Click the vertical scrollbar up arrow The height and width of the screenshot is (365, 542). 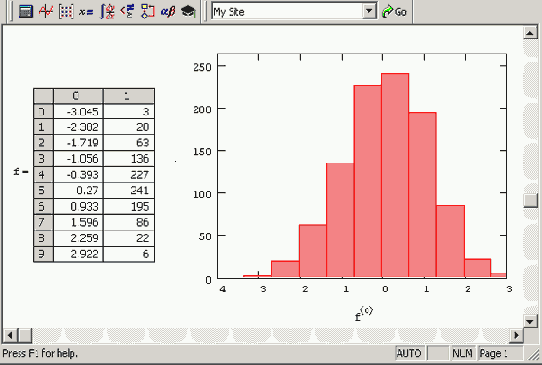pos(530,33)
